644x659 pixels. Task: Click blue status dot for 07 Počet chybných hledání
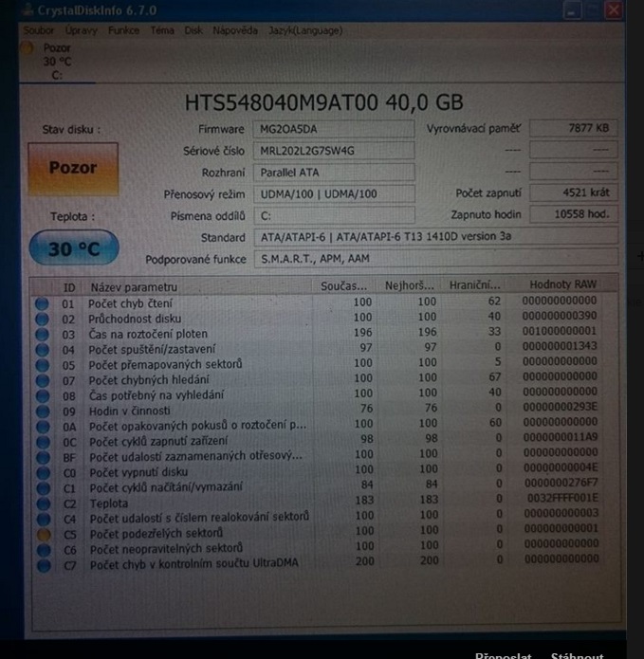pyautogui.click(x=42, y=380)
